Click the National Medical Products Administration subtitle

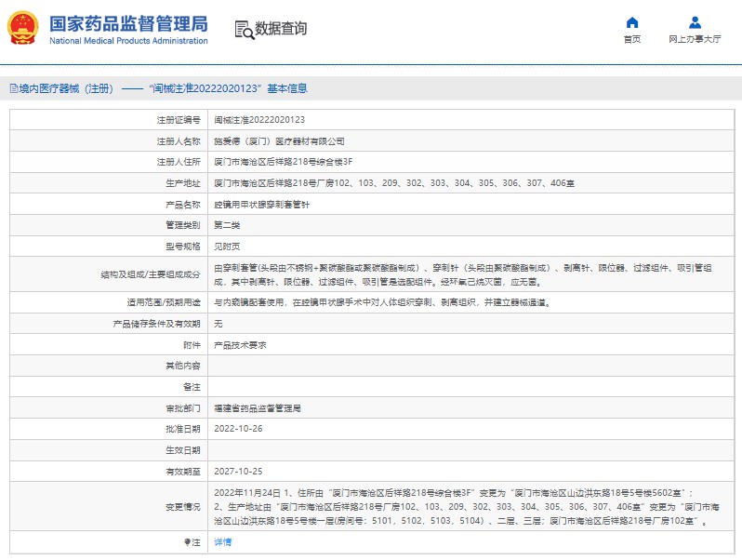point(128,41)
